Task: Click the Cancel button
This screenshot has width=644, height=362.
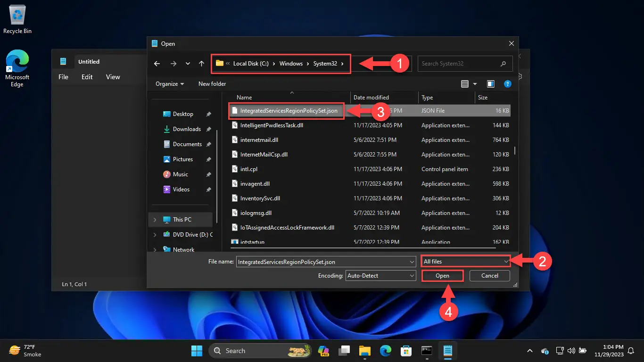Action: click(x=490, y=276)
